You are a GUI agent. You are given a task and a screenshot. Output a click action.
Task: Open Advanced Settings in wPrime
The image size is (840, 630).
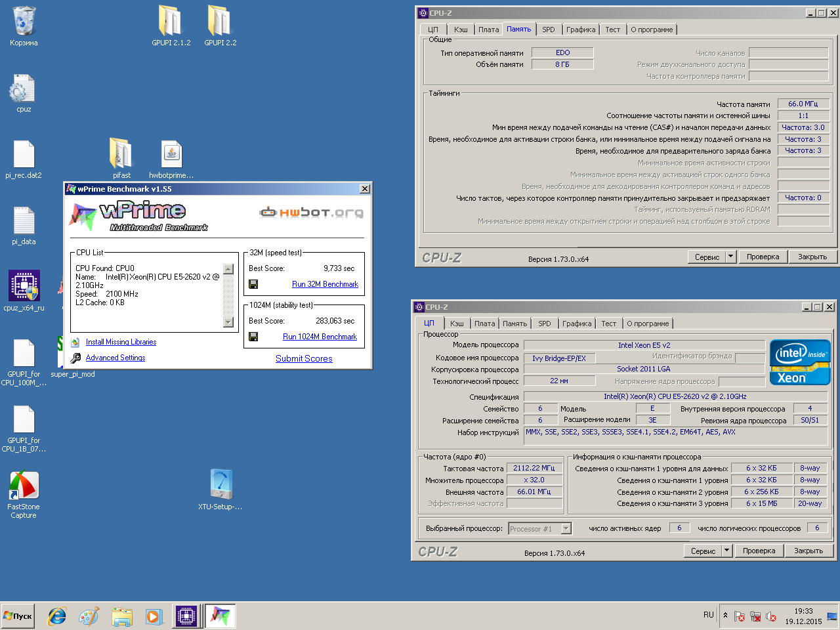click(115, 358)
